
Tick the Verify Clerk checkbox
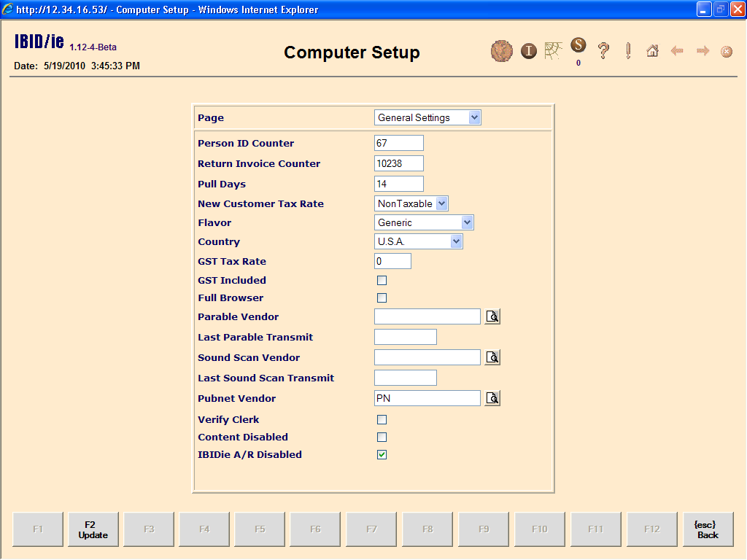[382, 420]
